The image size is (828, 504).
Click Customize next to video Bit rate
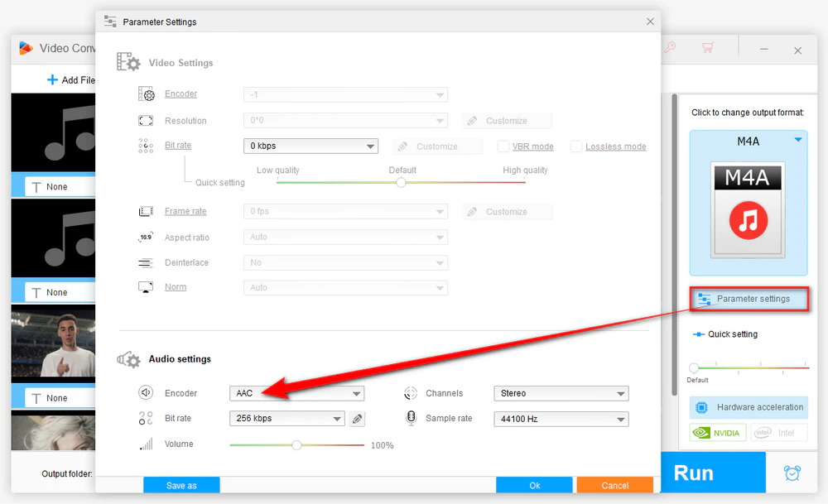point(437,146)
